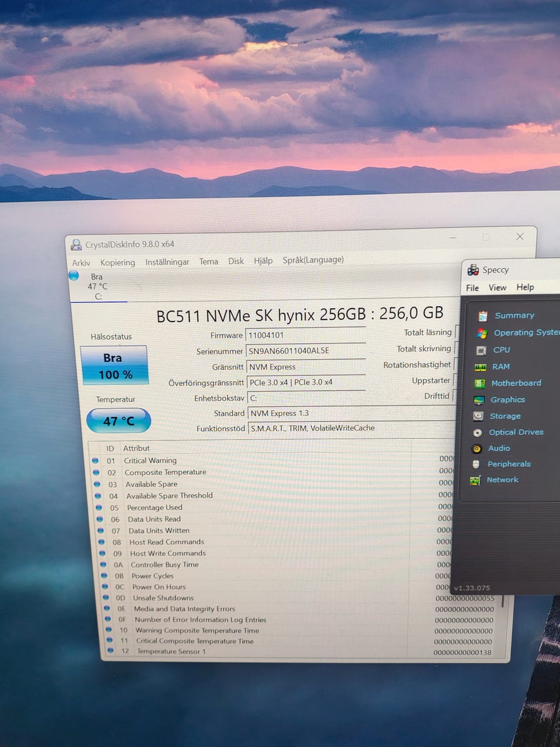
Task: Click the Motherboard icon in Speccy
Action: click(480, 383)
